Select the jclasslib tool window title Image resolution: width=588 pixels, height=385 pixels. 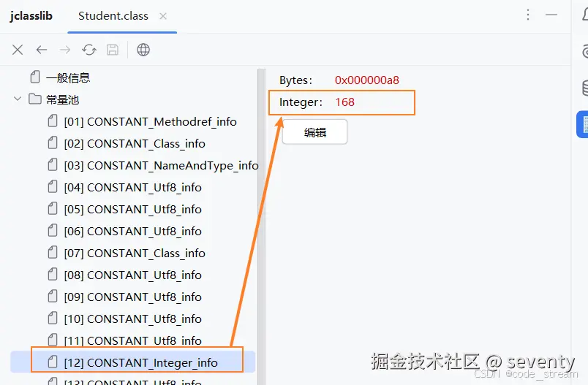point(31,16)
